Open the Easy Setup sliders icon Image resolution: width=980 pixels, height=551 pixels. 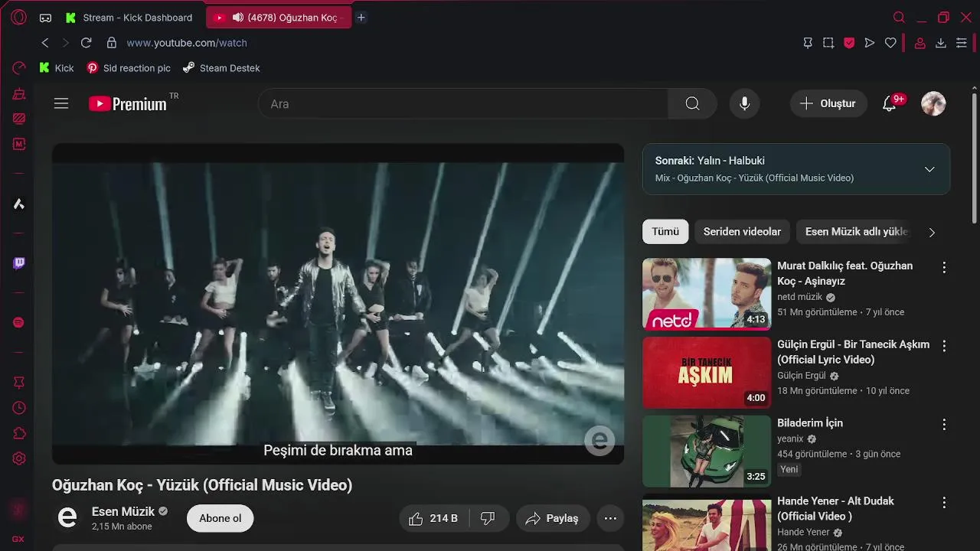[962, 44]
